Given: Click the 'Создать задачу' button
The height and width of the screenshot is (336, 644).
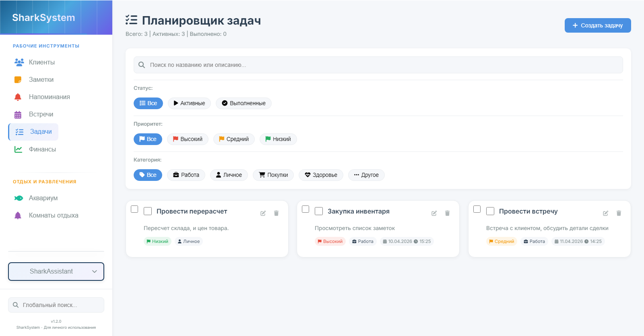Looking at the screenshot, I should (x=598, y=25).
